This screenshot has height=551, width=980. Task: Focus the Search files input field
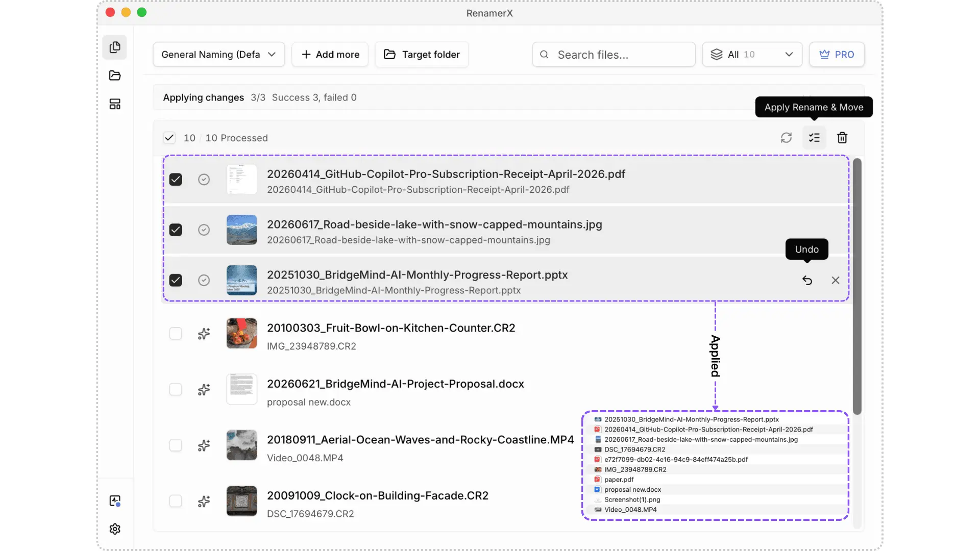pyautogui.click(x=614, y=54)
